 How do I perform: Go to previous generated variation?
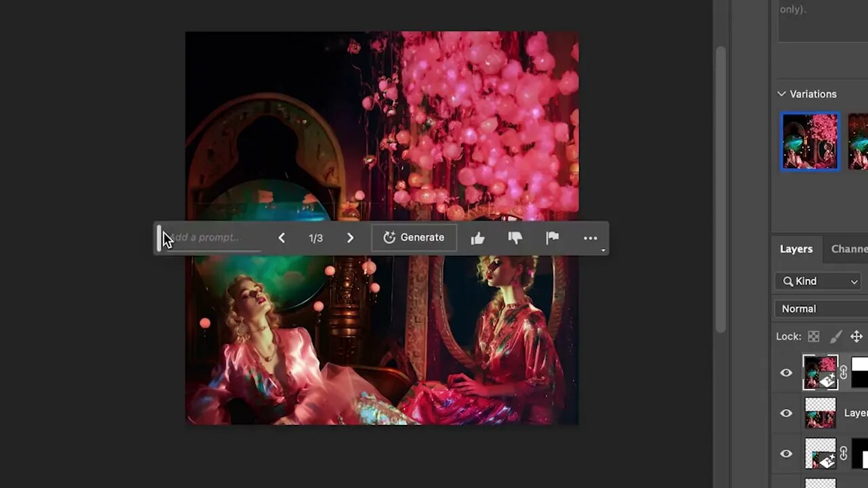(x=281, y=238)
